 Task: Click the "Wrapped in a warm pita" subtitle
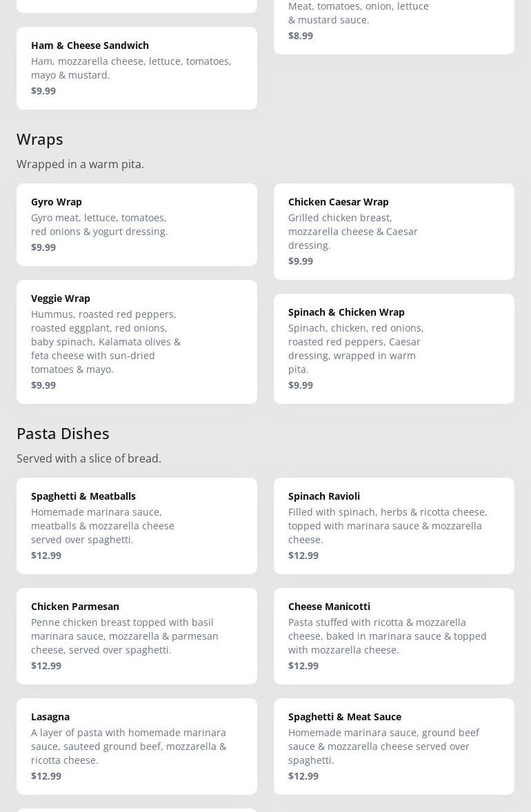point(80,164)
